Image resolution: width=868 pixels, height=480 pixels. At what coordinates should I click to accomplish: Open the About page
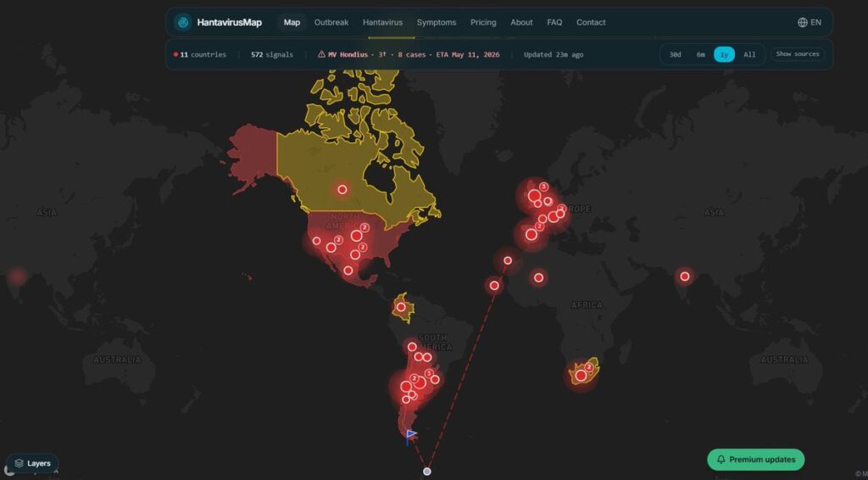(521, 22)
